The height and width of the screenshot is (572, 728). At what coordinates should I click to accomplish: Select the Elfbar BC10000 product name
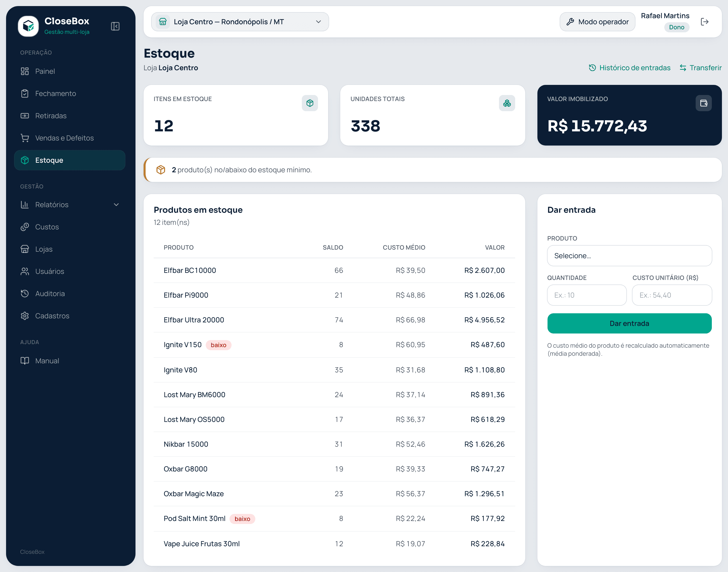tap(190, 270)
